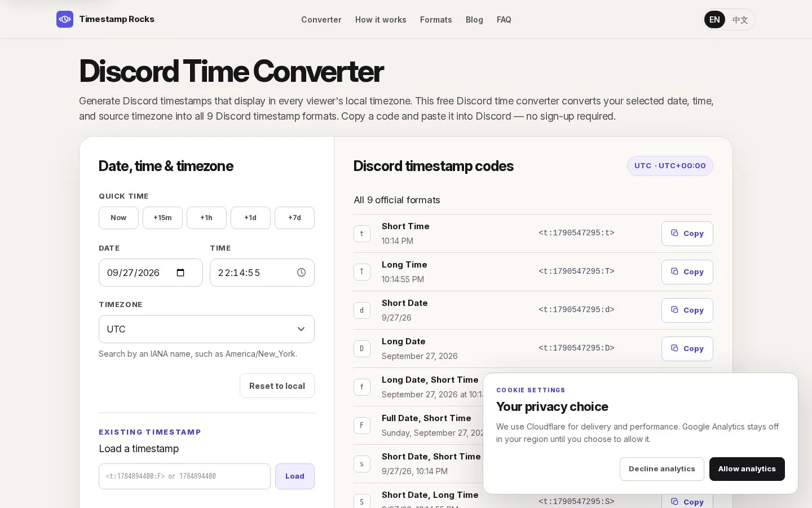Copy the Long Date timestamp code
Screen dimensions: 812x508
point(687,349)
